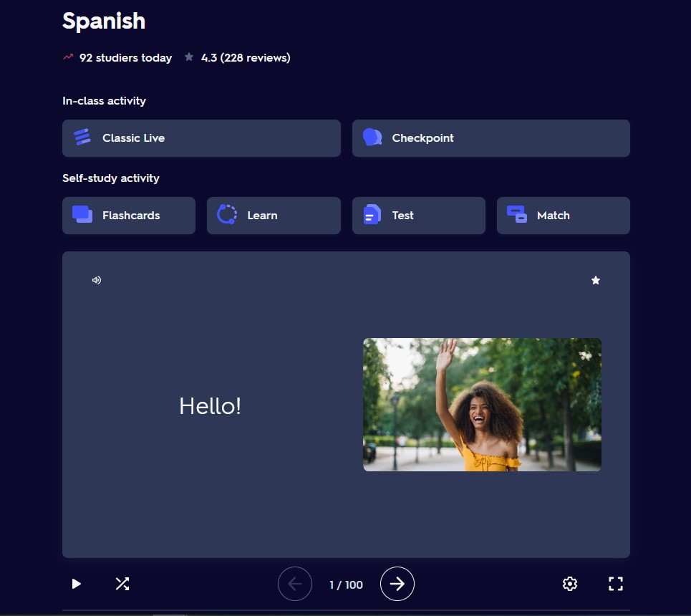Click the waving woman image
Image resolution: width=691 pixels, height=616 pixels.
tap(482, 405)
